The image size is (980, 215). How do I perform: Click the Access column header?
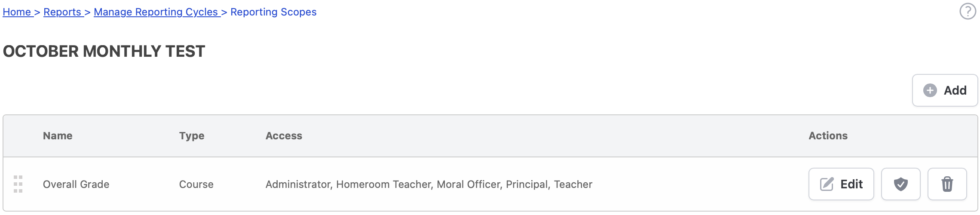(284, 136)
